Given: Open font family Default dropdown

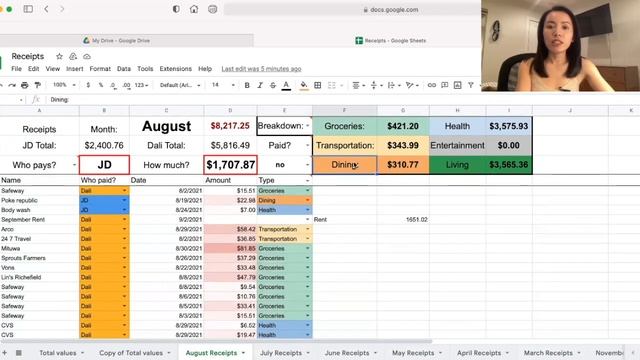Looking at the screenshot, I should pos(180,85).
